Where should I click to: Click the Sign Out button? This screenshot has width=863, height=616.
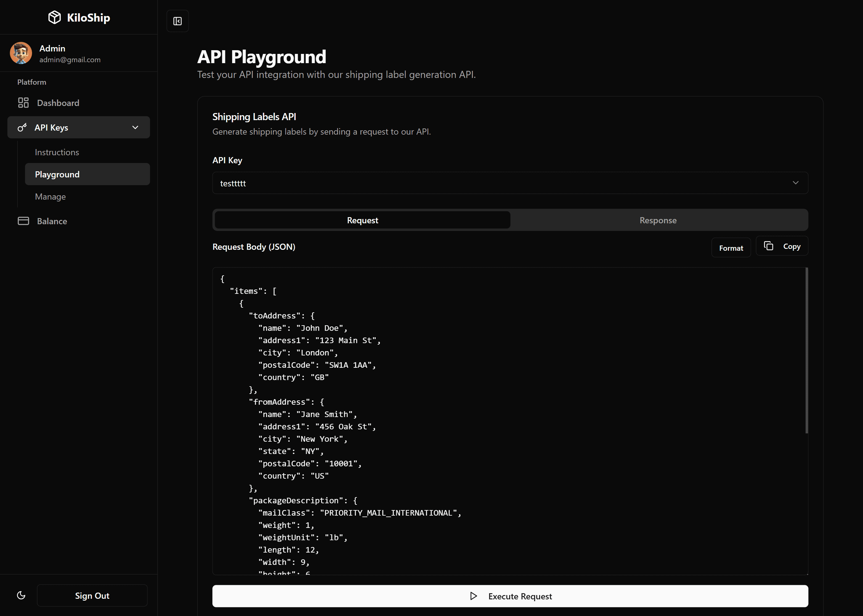pyautogui.click(x=92, y=595)
